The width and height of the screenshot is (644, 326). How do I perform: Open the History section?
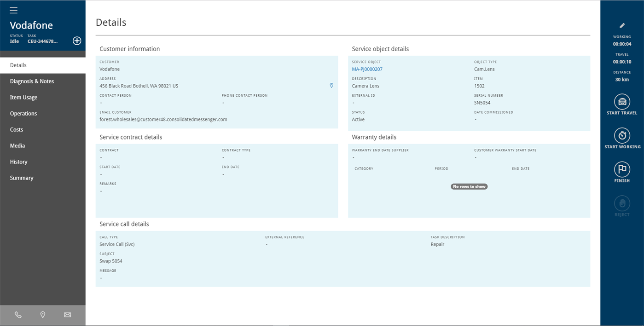coord(18,162)
